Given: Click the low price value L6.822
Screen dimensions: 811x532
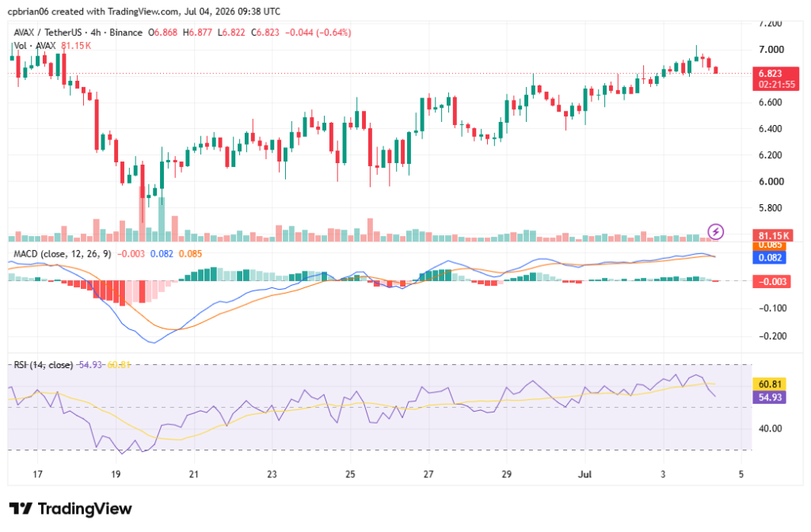Looking at the screenshot, I should [231, 32].
